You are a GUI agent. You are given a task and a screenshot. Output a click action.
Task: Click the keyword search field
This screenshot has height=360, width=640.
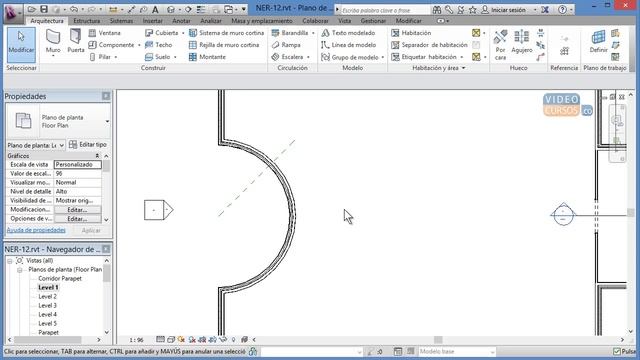pyautogui.click(x=385, y=10)
